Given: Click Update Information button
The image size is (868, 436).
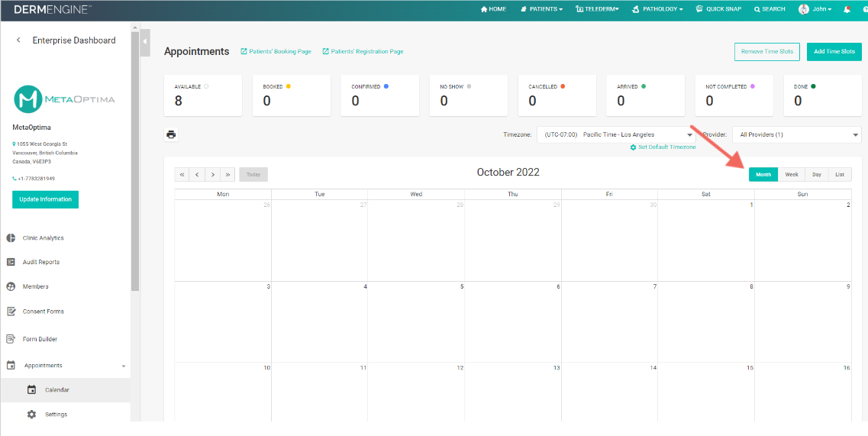Looking at the screenshot, I should click(x=45, y=199).
